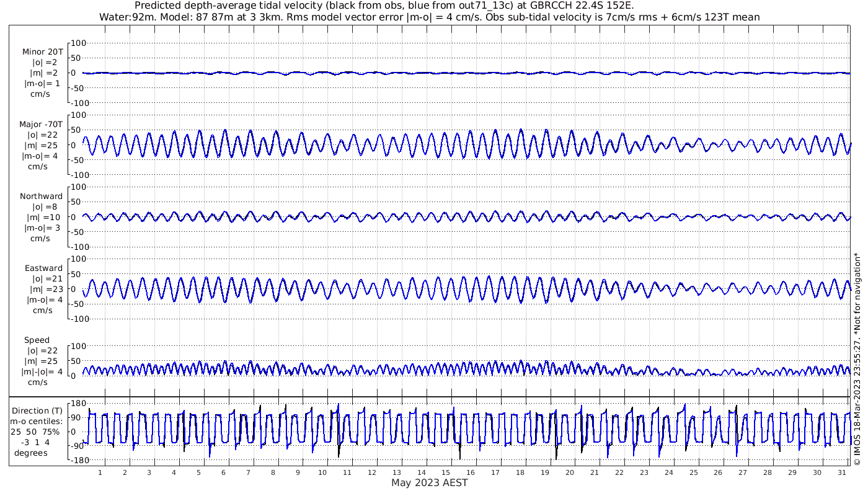
Task: Click the '100' tick of Speed axis
Action: coord(77,346)
